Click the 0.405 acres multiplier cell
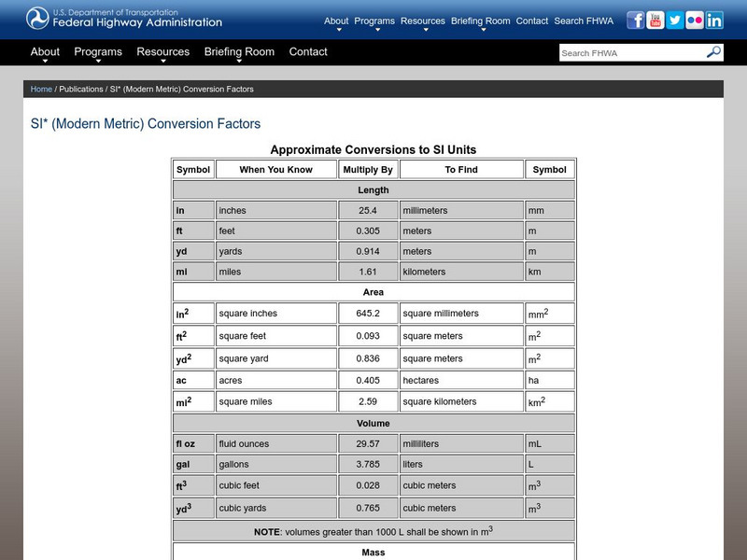The width and height of the screenshot is (747, 560). pos(368,381)
